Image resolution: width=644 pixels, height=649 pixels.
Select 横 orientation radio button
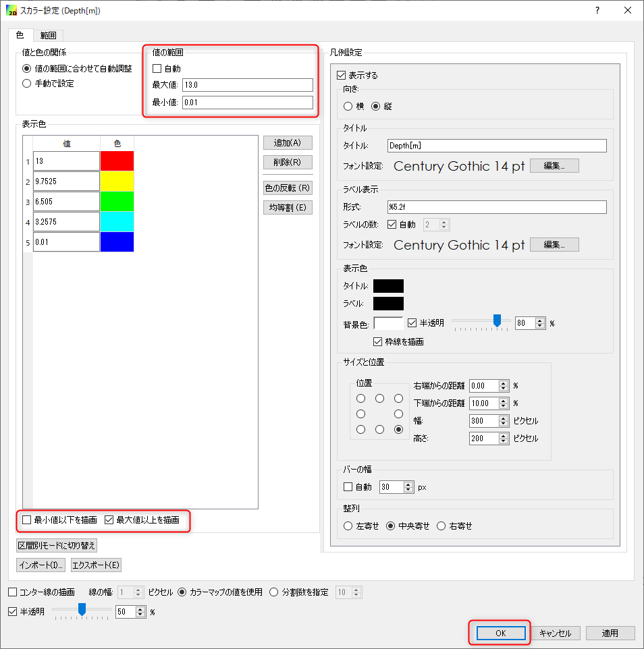tap(348, 107)
